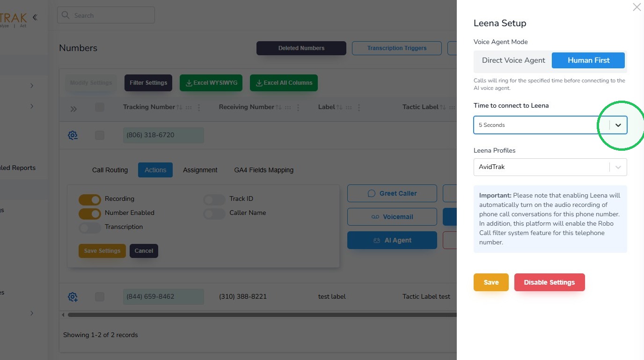
Task: Sort the Tactic Label column
Action: [x=443, y=107]
